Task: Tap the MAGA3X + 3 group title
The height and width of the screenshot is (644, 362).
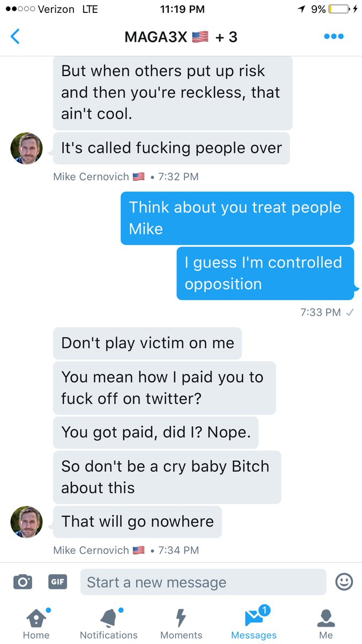Action: 181,37
